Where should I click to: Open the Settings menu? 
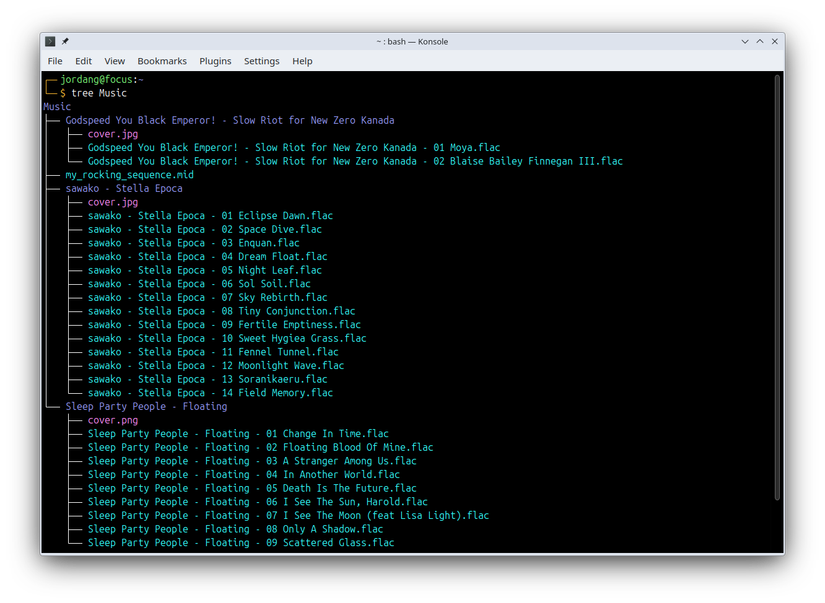tap(261, 61)
